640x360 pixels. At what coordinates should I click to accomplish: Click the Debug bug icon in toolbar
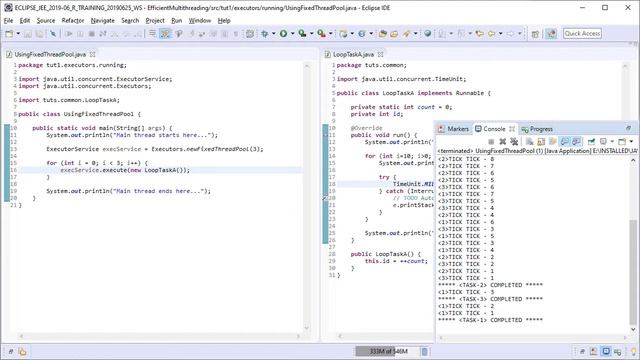tap(264, 34)
